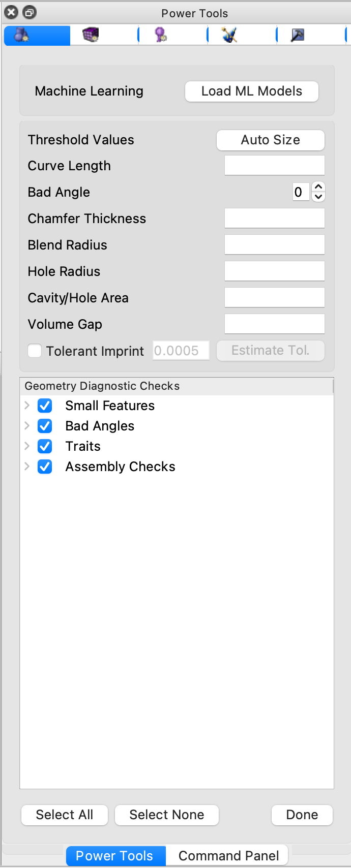Expand the Traits tree node
351x868 pixels.
pos(27,446)
